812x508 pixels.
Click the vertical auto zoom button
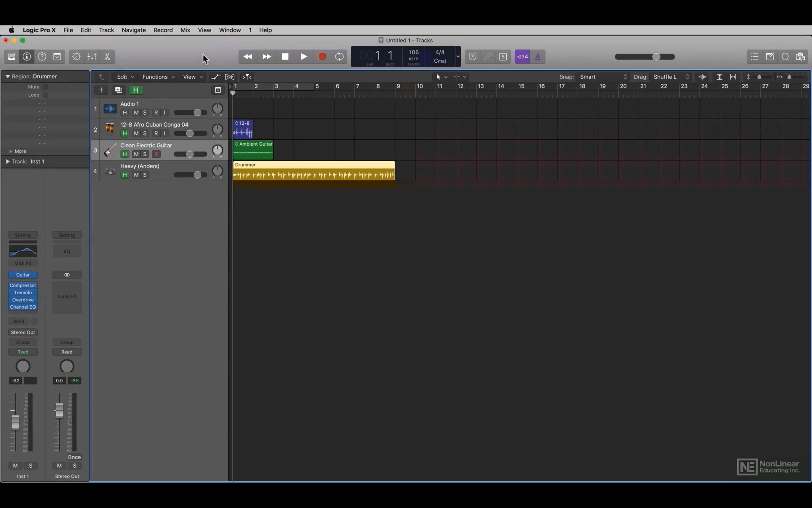tap(720, 77)
